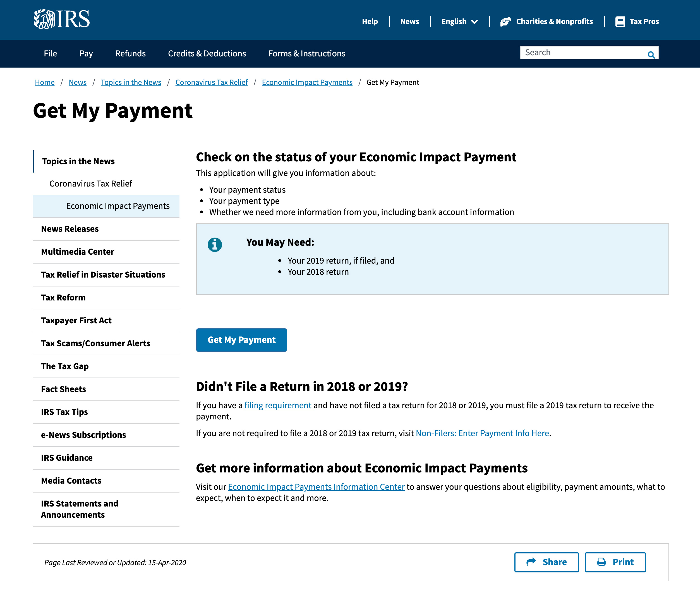Open IRS Guidance in sidebar
Image resolution: width=700 pixels, height=590 pixels.
(x=106, y=458)
